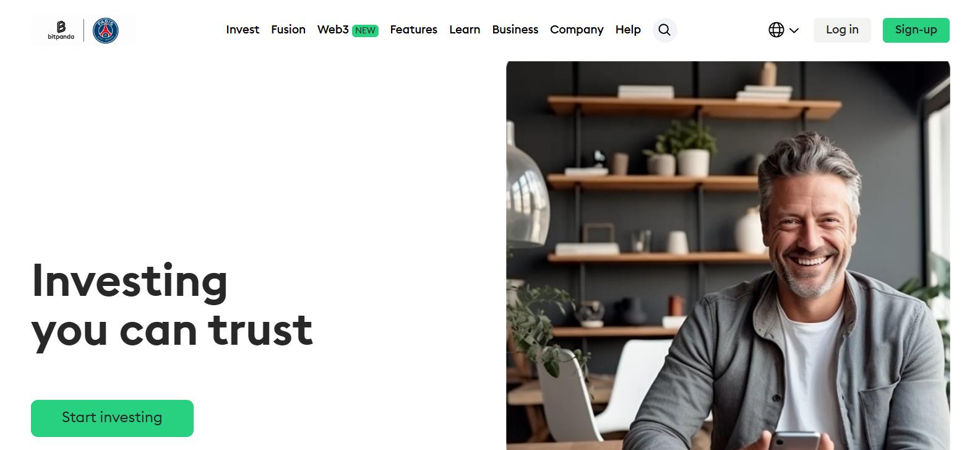
Task: Click the green Sign-up button
Action: tap(916, 30)
